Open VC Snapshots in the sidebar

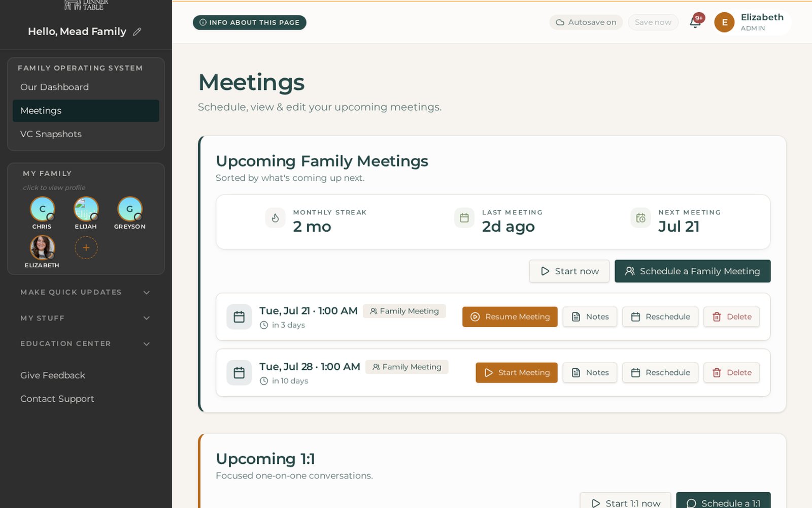pos(86,134)
